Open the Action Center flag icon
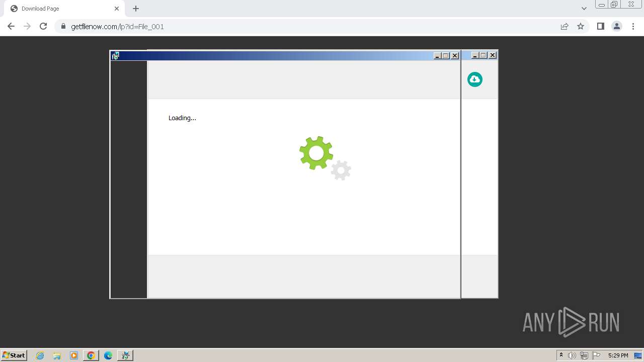 pos(596,355)
